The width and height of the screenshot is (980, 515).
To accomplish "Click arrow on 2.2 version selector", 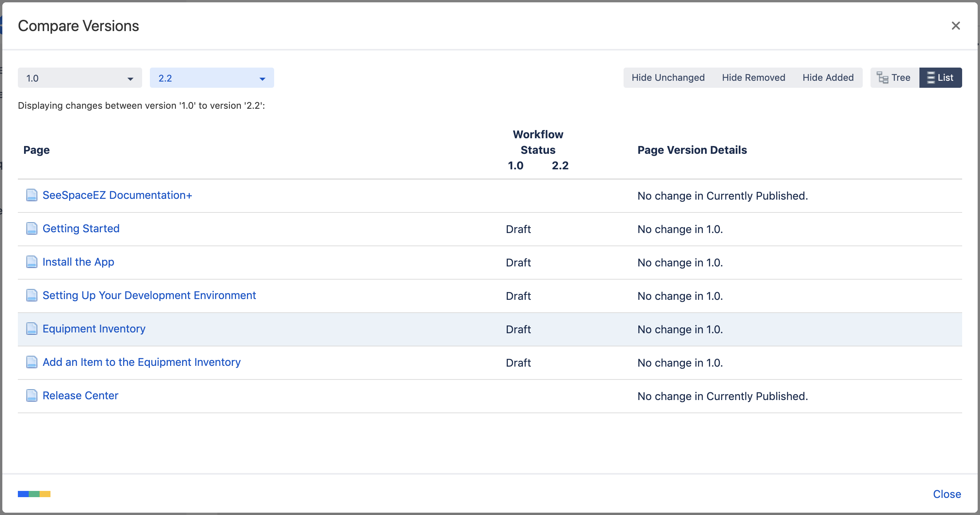I will tap(262, 79).
